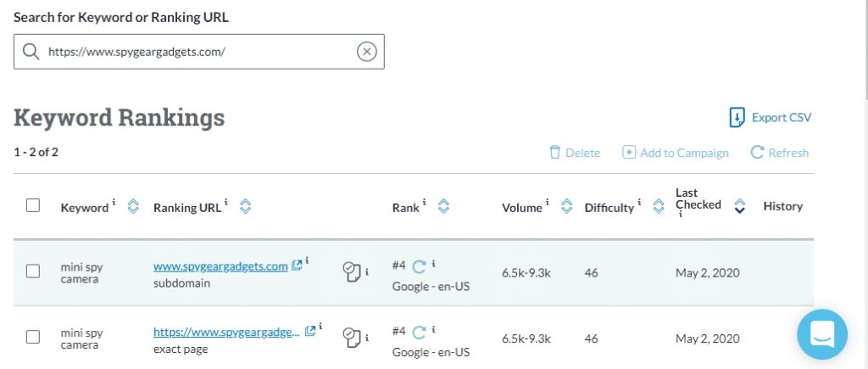Check the box for the exact page keyword row
The height and width of the screenshot is (369, 868).
(33, 337)
